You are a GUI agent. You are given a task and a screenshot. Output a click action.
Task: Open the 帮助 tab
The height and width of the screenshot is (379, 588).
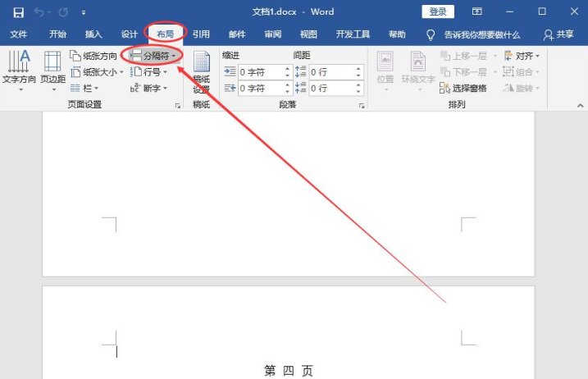[397, 34]
